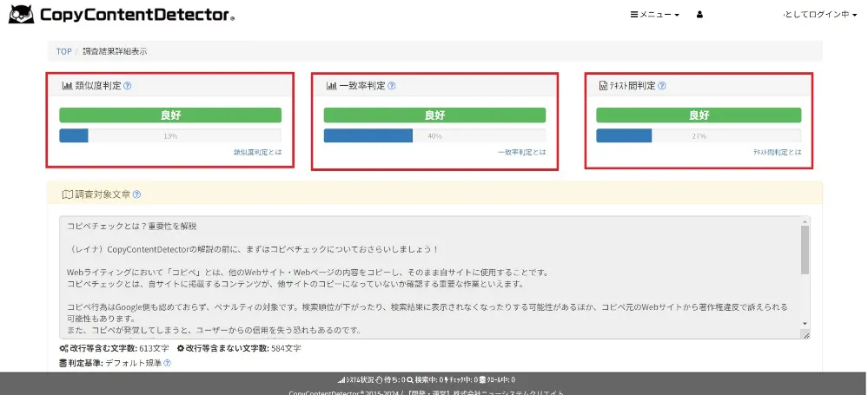Click lightning icon beside チェック中: 0

tap(447, 379)
